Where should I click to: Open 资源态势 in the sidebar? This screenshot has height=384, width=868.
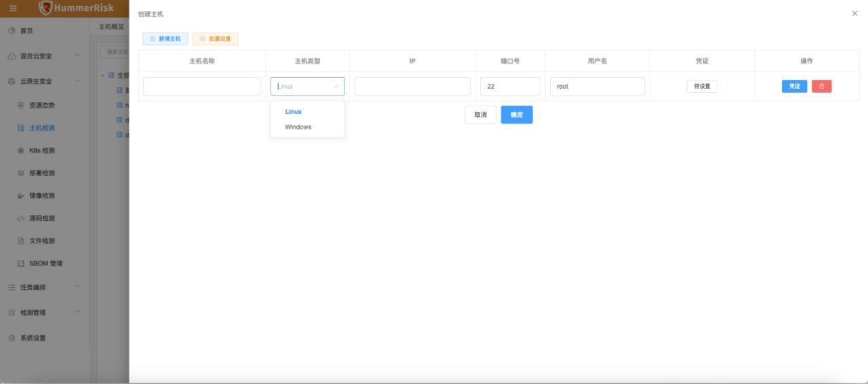41,106
